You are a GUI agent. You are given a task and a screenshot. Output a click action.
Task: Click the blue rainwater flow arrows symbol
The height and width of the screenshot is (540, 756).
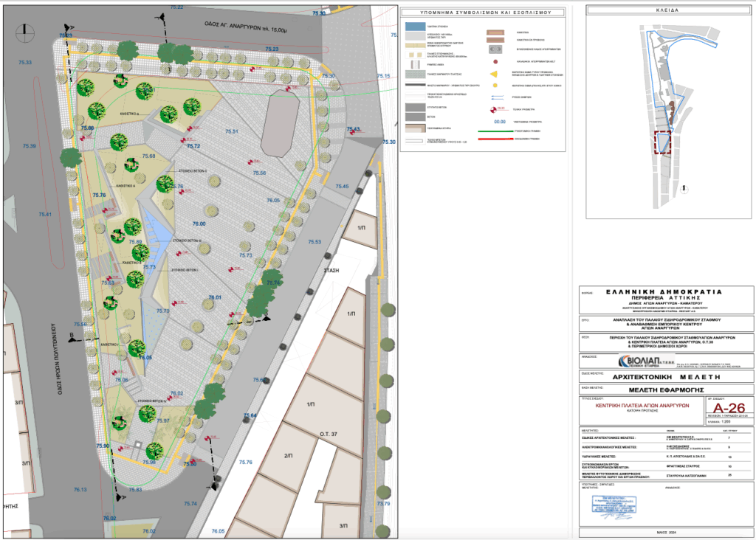(x=495, y=97)
